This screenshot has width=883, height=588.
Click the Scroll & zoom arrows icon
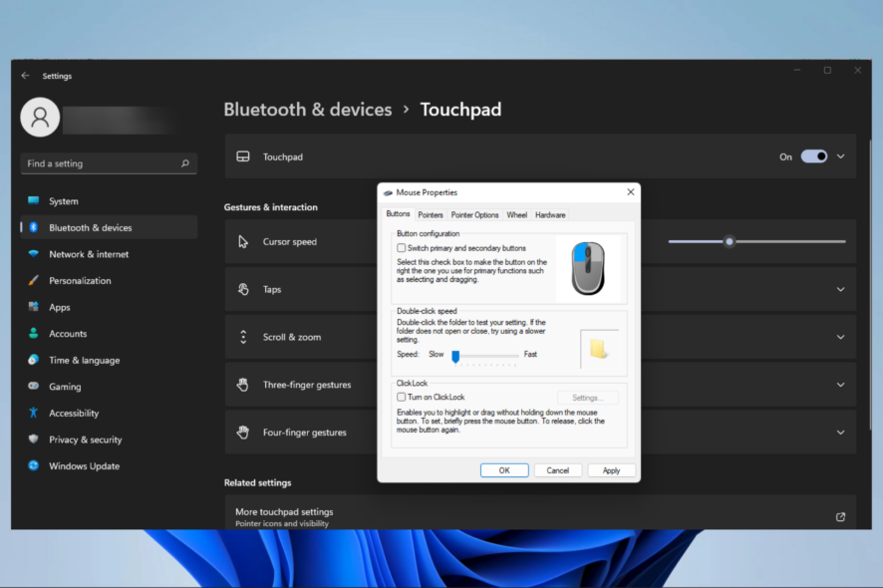243,337
